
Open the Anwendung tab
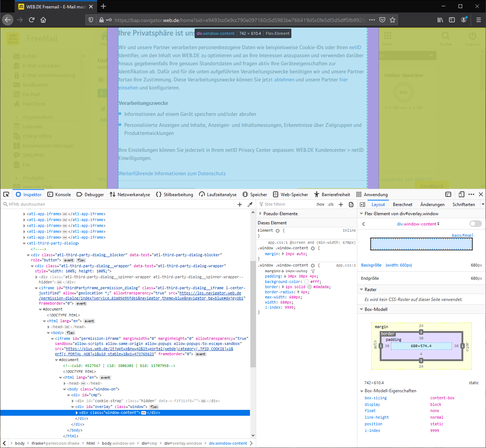pyautogui.click(x=372, y=194)
